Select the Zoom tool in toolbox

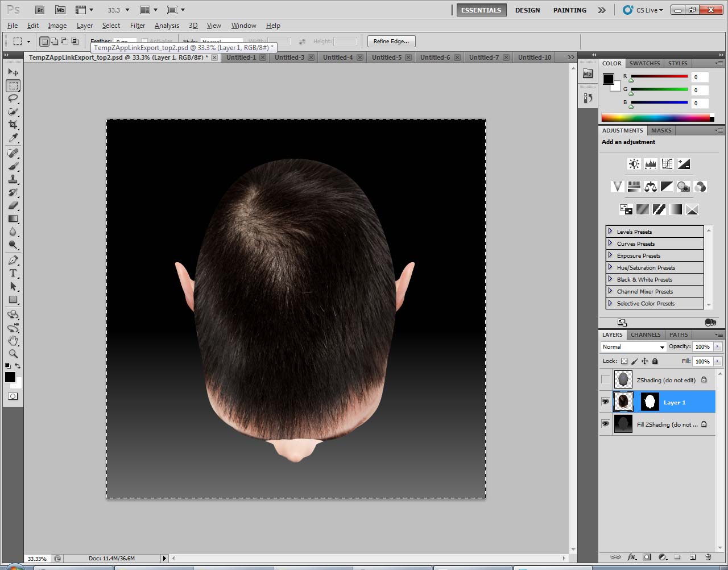pos(13,354)
